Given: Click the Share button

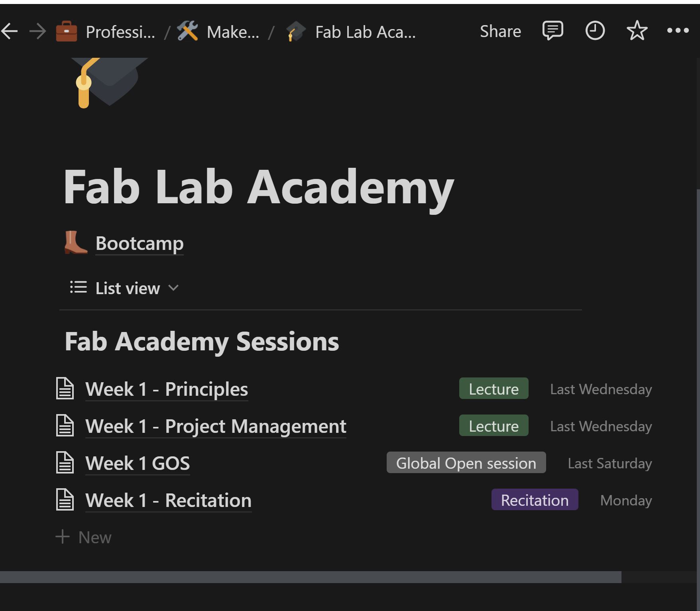Looking at the screenshot, I should pos(500,31).
